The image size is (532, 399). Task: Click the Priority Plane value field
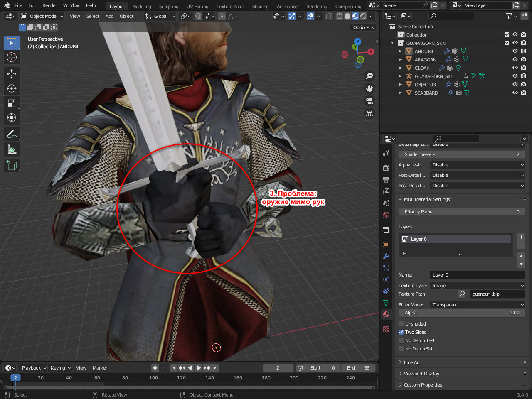click(461, 212)
